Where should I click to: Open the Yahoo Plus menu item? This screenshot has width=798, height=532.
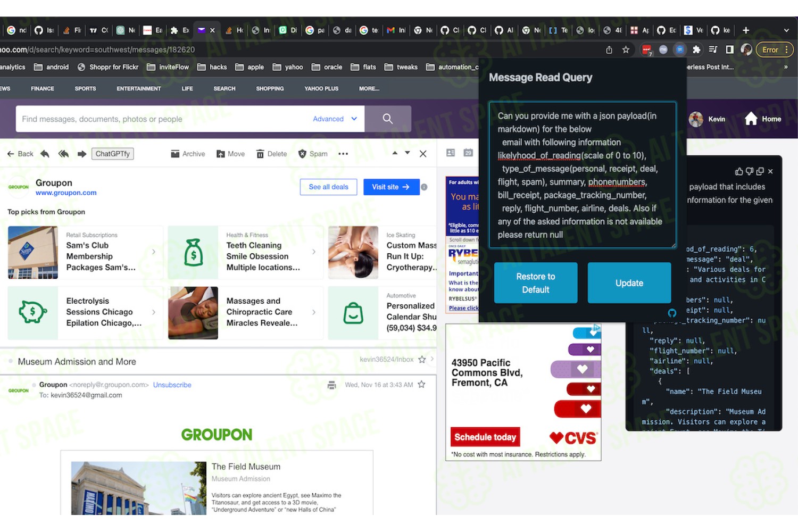click(321, 88)
